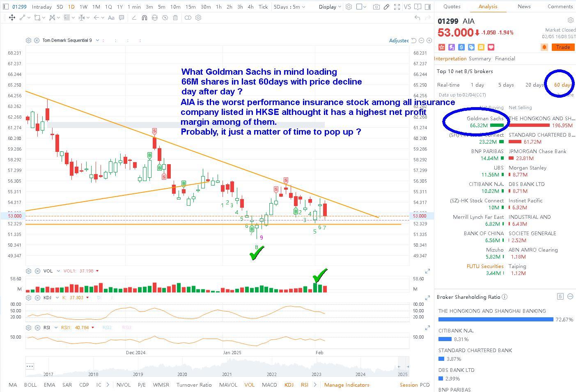Open Tom Demark Sequential indicator settings

(x=28, y=40)
